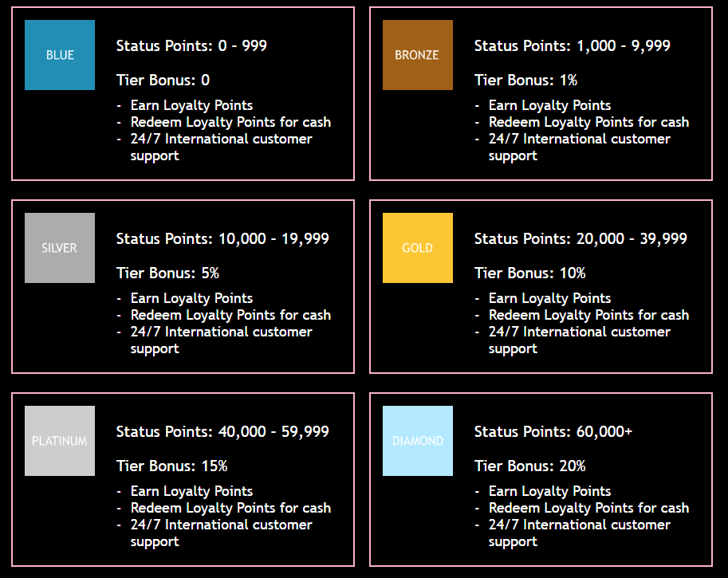Click the Tier Bonus 10% text
Viewport: 728px width, 578px height.
(x=529, y=273)
